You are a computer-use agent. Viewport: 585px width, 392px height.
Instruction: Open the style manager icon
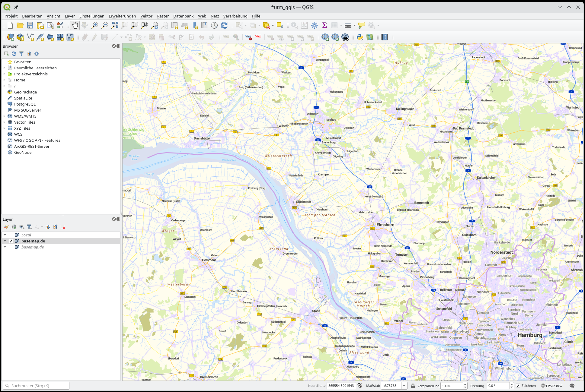(60, 25)
